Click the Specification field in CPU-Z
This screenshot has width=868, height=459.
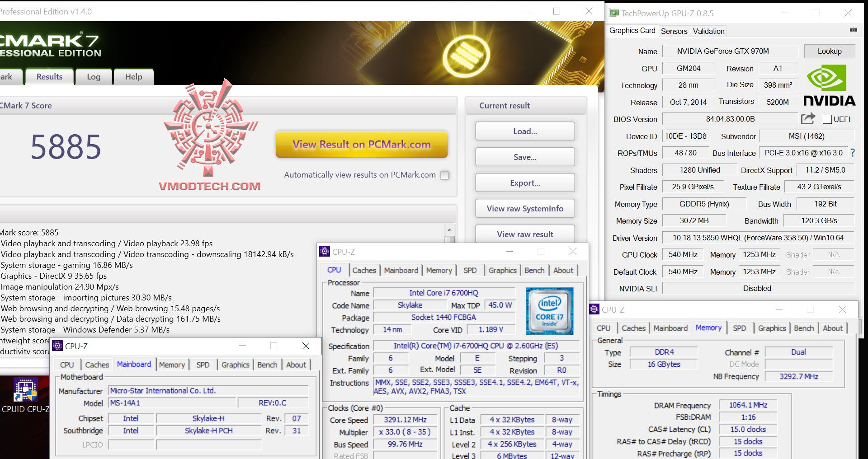[x=476, y=346]
